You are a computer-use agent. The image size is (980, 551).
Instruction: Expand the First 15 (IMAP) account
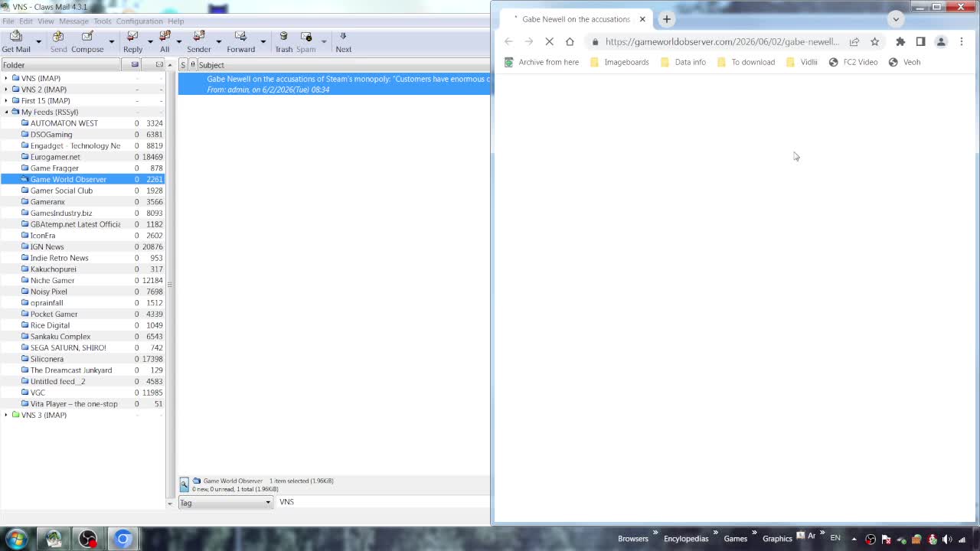pos(6,100)
